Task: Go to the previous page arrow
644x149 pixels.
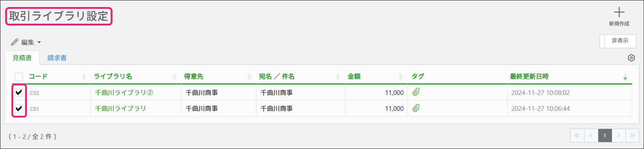Action: click(x=591, y=136)
